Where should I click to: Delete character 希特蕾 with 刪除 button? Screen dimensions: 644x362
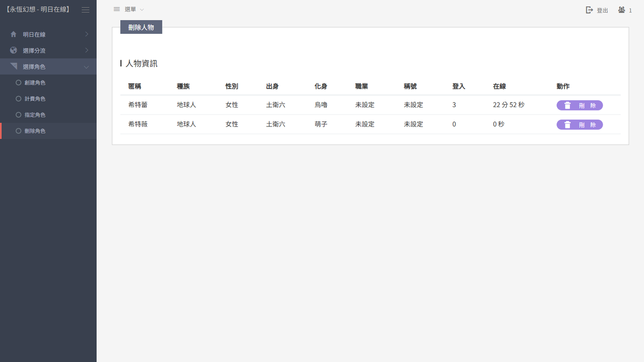580,106
